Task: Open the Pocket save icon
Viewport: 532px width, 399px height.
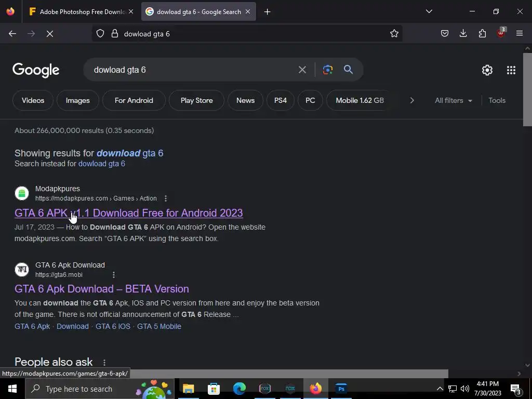Action: coord(445,34)
